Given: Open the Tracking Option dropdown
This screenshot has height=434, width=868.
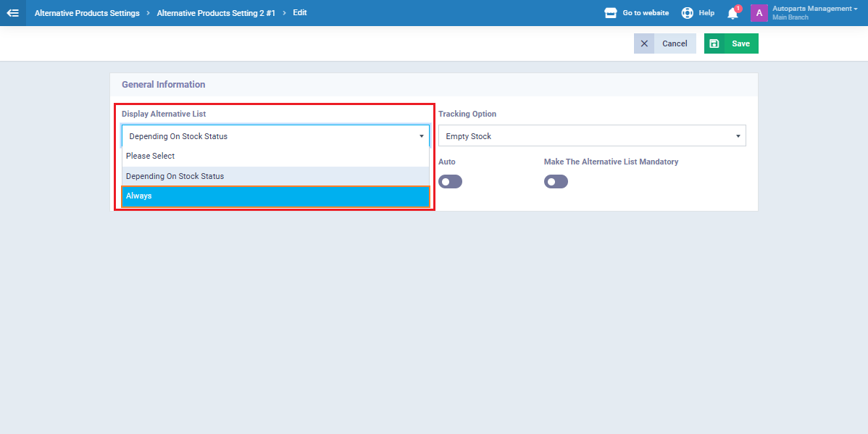Looking at the screenshot, I should 592,136.
